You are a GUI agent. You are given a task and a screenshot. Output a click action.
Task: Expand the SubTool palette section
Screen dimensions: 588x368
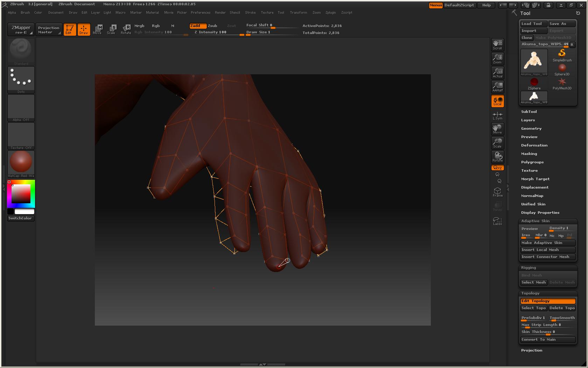click(x=528, y=111)
